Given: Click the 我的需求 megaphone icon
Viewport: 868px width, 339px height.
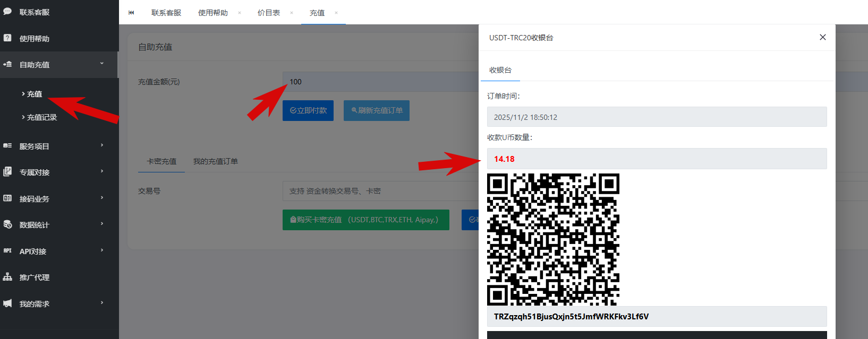Looking at the screenshot, I should [x=7, y=303].
